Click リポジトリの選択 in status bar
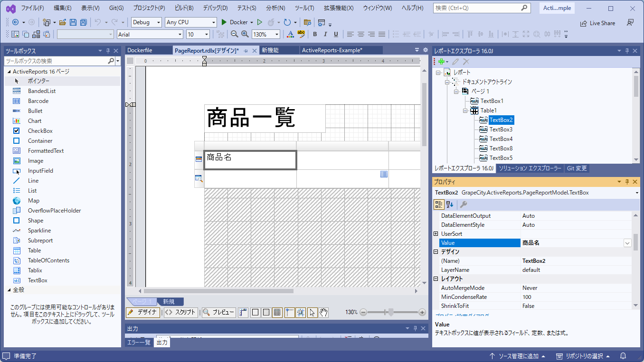The height and width of the screenshot is (362, 644). pyautogui.click(x=583, y=356)
